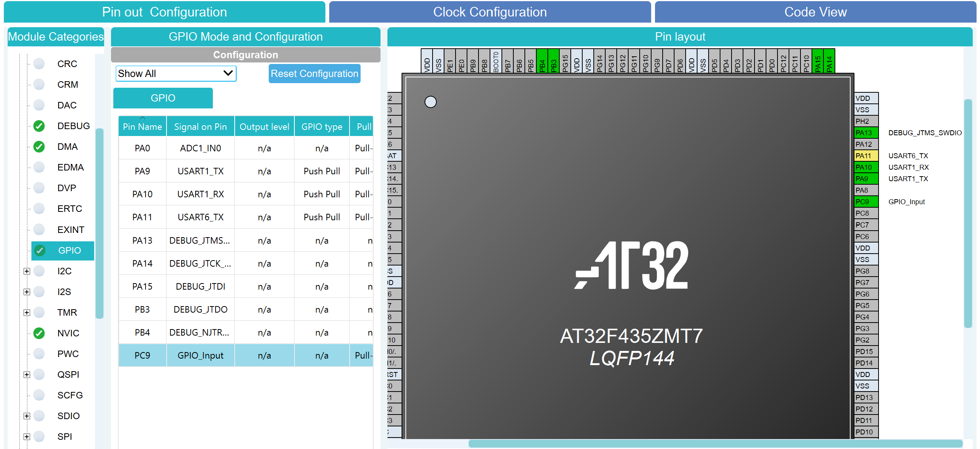The height and width of the screenshot is (449, 980).
Task: Click the DEBUG_JTDI signal cell
Action: coord(201,286)
